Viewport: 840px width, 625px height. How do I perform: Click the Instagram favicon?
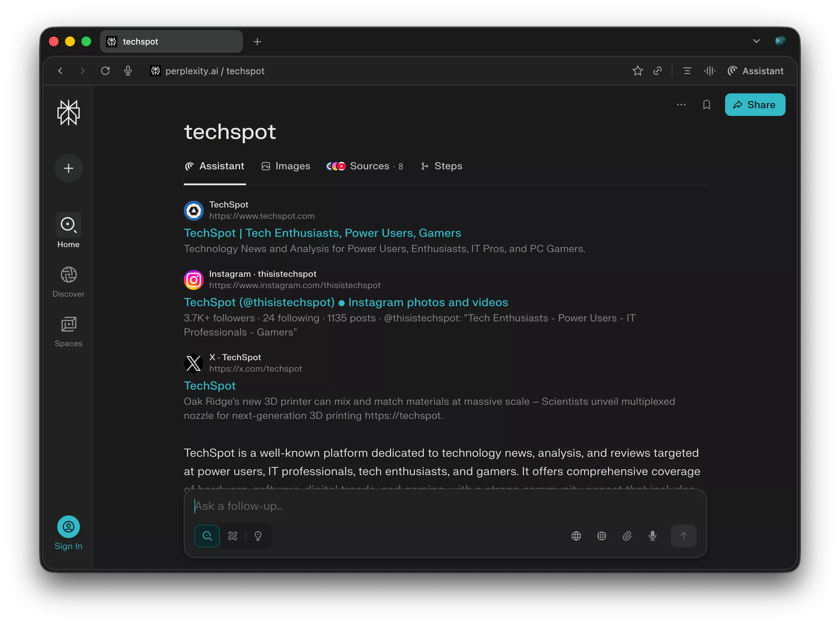(194, 280)
